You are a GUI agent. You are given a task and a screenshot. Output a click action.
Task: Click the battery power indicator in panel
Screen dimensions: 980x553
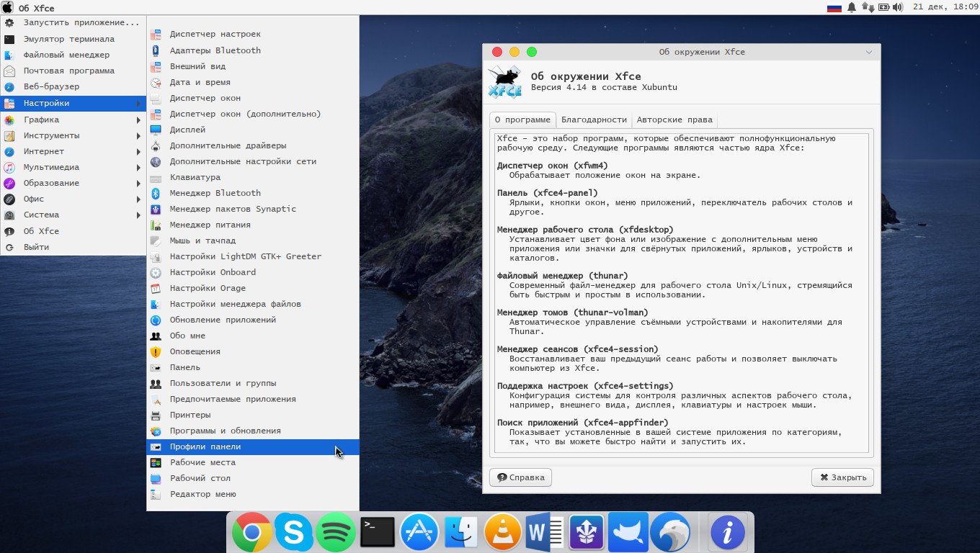point(883,7)
